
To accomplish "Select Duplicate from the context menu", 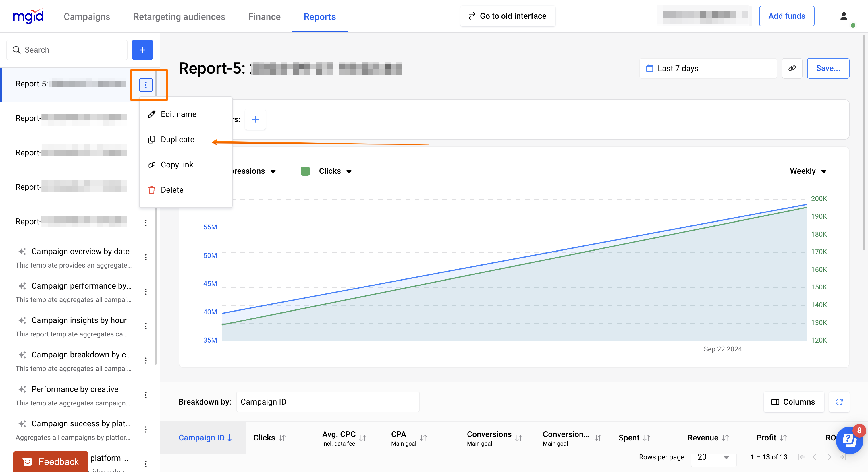I will click(x=177, y=140).
